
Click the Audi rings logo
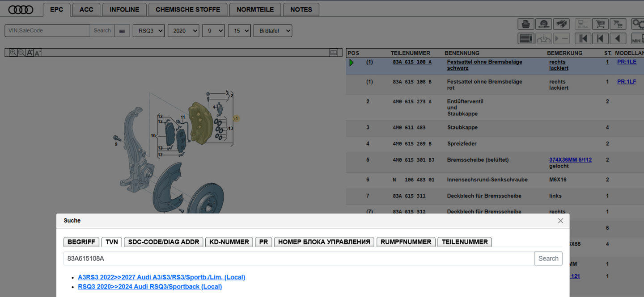21,9
